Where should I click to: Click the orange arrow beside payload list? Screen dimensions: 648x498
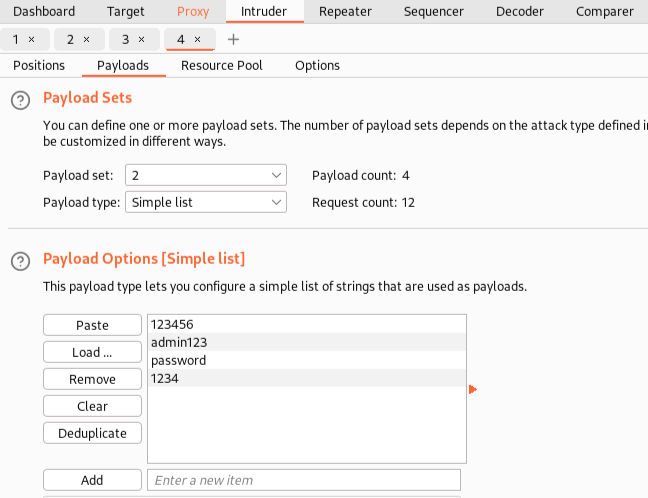click(x=473, y=389)
